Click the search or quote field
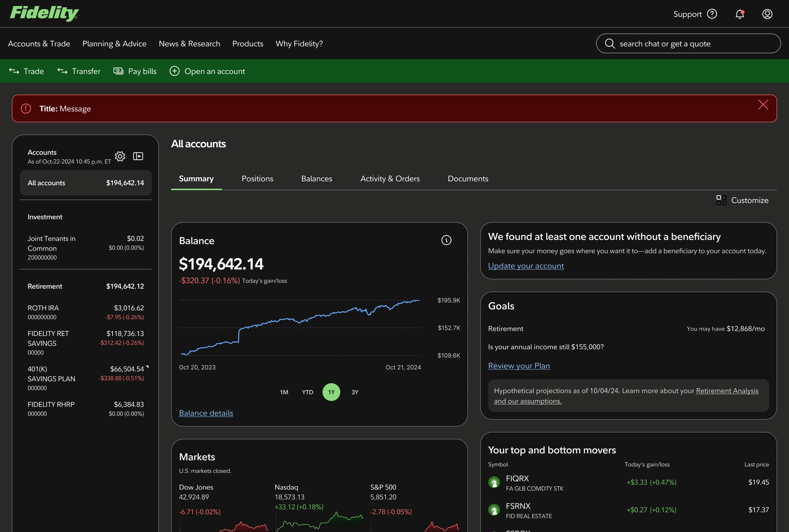Screen dimensions: 789x532 688,44
